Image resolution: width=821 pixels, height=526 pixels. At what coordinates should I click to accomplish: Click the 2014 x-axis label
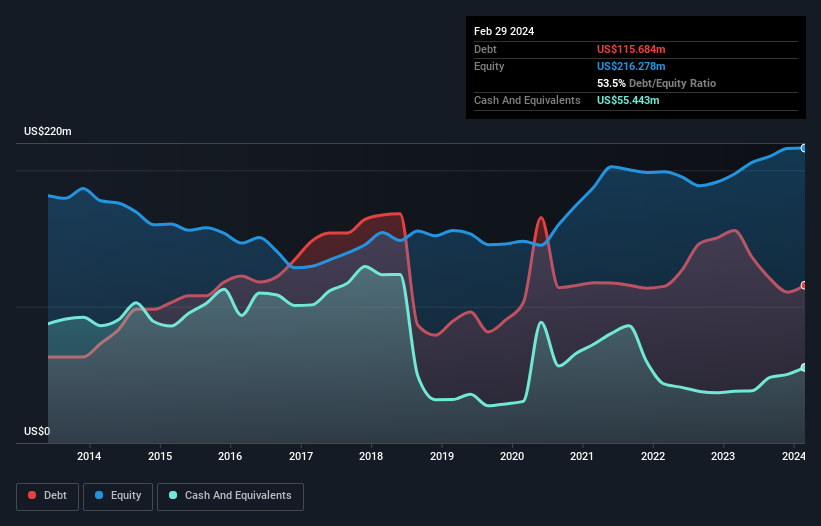(x=89, y=456)
